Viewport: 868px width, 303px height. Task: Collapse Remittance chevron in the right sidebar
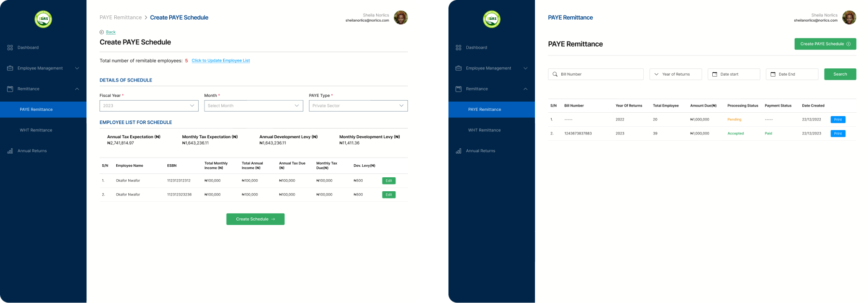[x=526, y=89]
